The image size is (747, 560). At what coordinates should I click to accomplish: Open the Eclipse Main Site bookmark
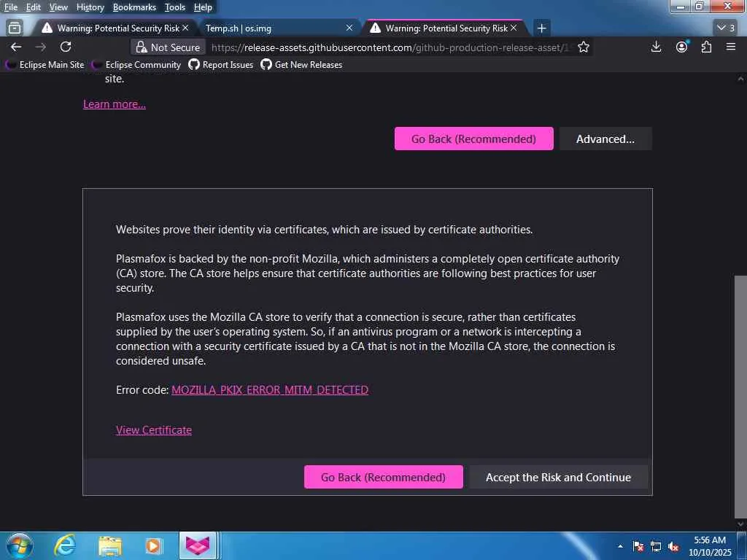tap(44, 65)
